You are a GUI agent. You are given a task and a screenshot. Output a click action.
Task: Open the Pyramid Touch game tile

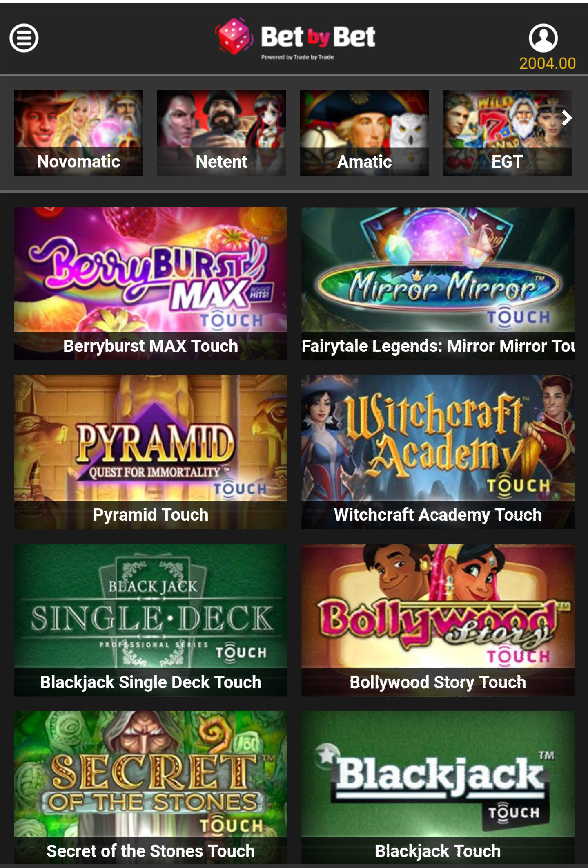pyautogui.click(x=151, y=452)
